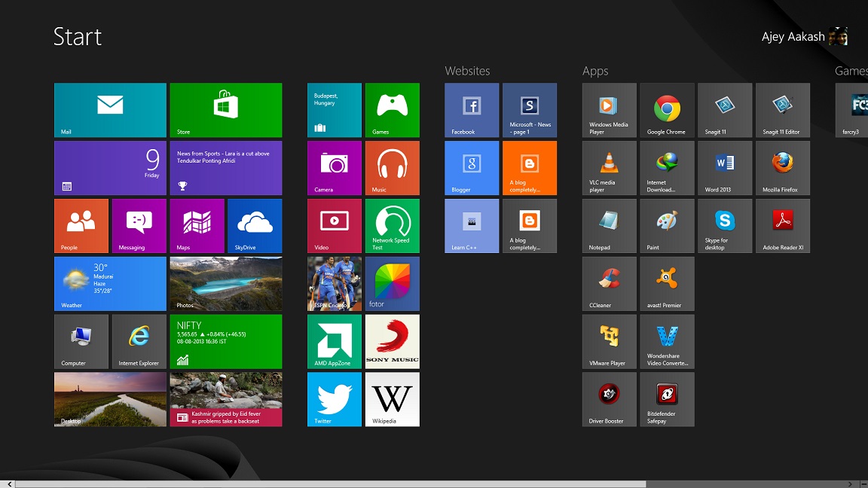The image size is (868, 488).
Task: Open the People tile
Action: coord(81,226)
